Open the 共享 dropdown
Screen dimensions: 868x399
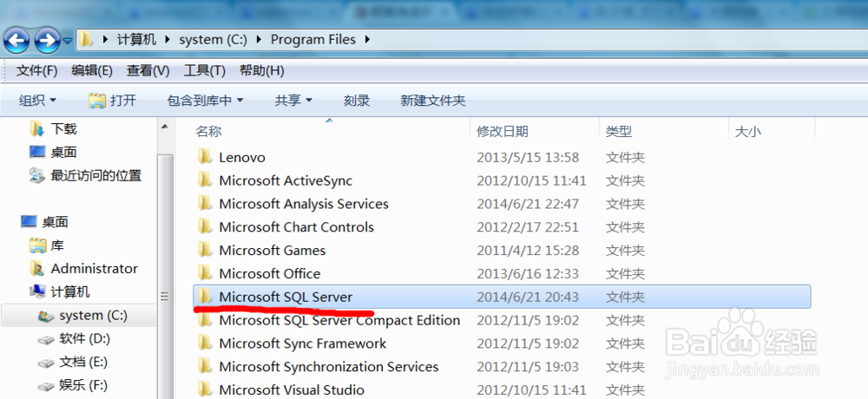pos(293,100)
